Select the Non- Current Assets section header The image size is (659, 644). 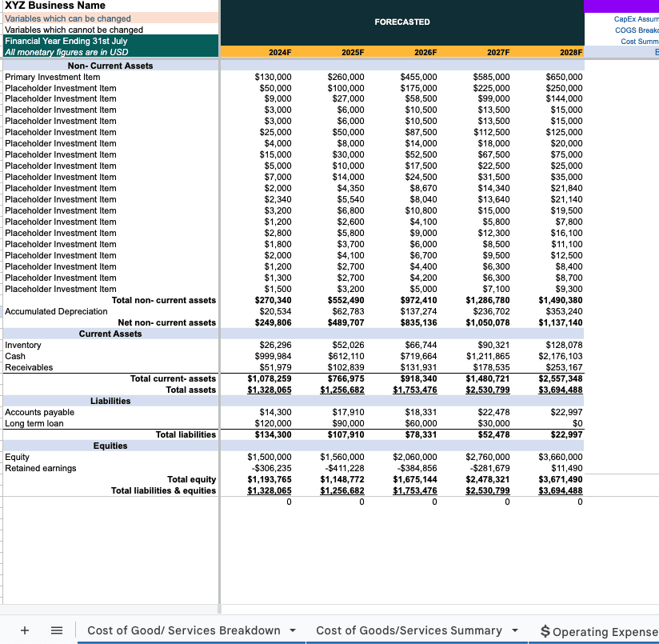coord(111,66)
